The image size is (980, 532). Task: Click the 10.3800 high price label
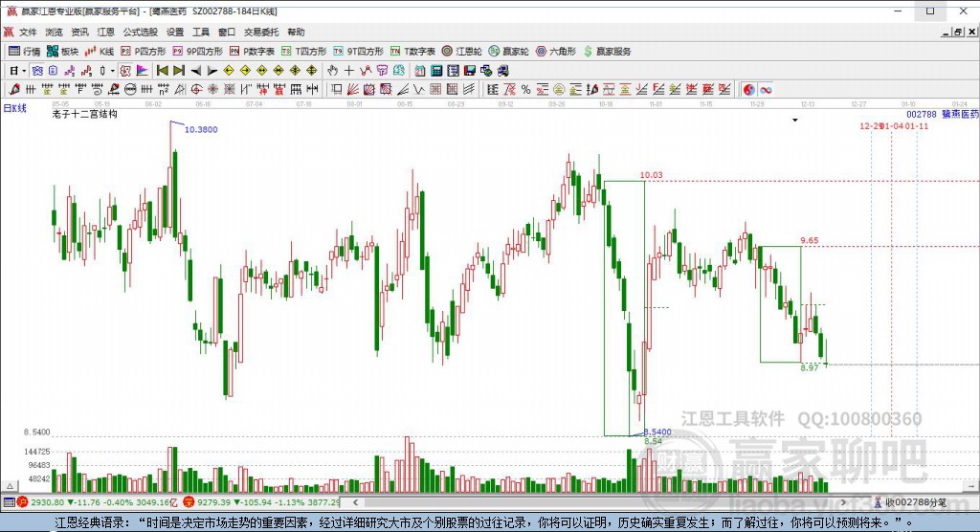(x=201, y=129)
